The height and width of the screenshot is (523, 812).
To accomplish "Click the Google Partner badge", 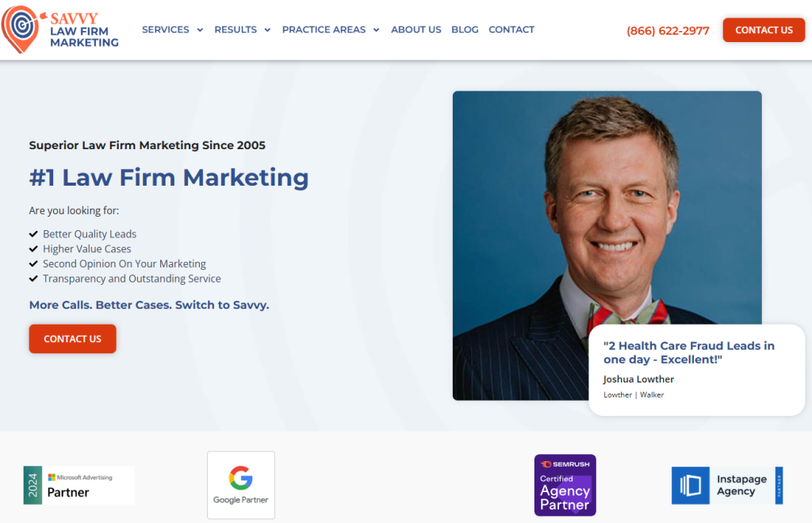I will (x=241, y=485).
